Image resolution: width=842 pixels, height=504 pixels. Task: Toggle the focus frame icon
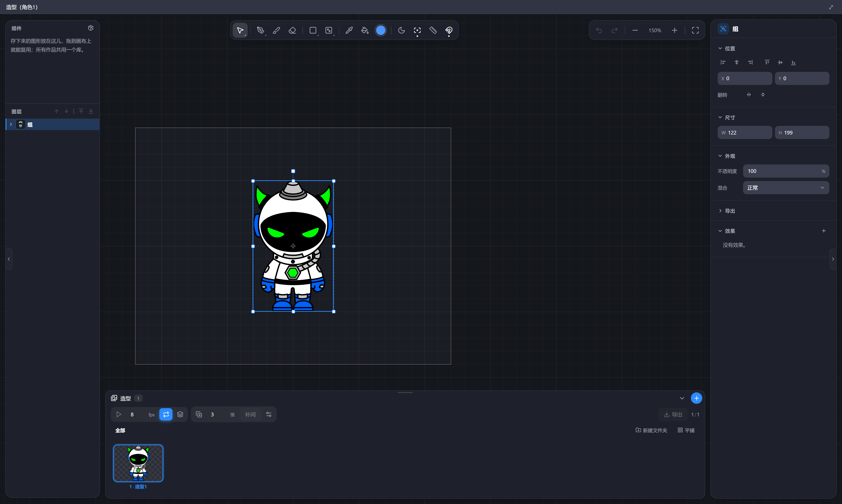pos(417,30)
